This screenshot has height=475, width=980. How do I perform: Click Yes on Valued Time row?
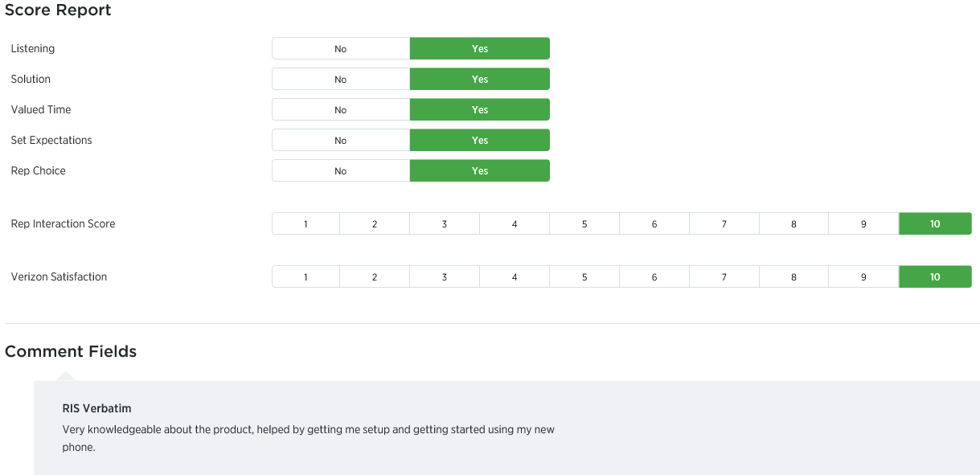pos(480,110)
